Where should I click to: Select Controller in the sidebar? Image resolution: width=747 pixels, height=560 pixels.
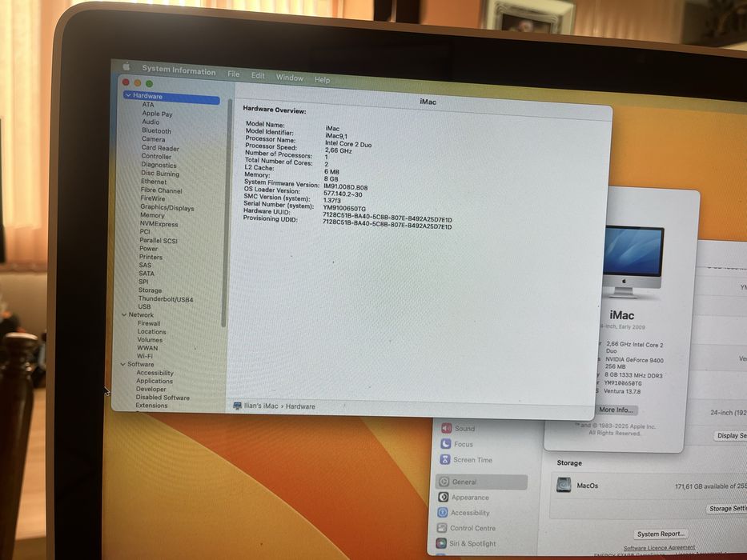coord(156,156)
